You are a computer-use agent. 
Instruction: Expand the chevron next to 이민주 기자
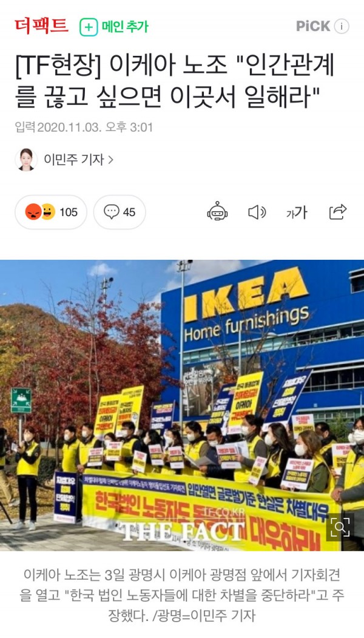click(110, 160)
